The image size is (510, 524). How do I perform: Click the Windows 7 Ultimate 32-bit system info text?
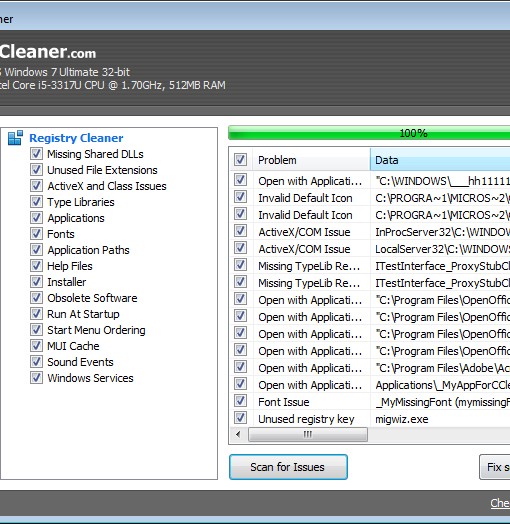coord(65,72)
